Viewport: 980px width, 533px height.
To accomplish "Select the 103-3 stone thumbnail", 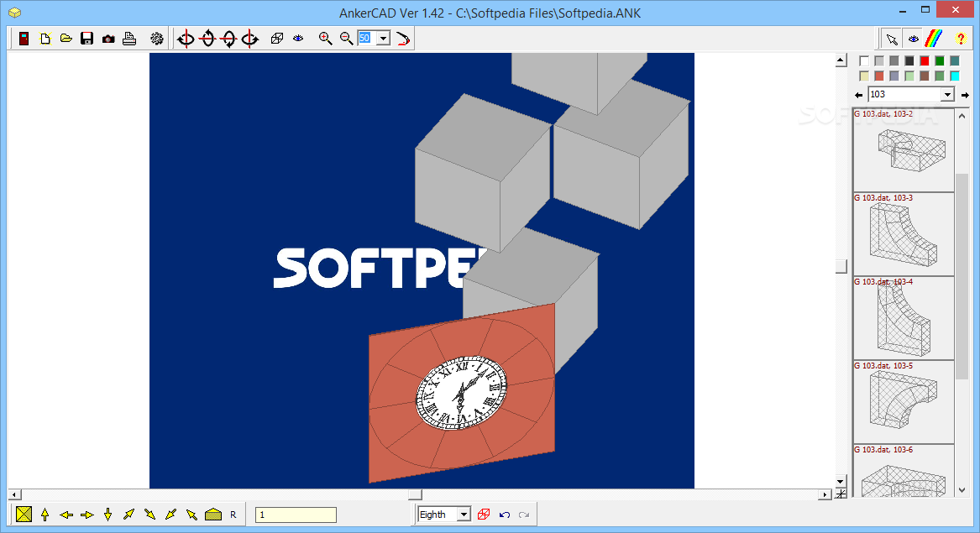I will point(903,234).
